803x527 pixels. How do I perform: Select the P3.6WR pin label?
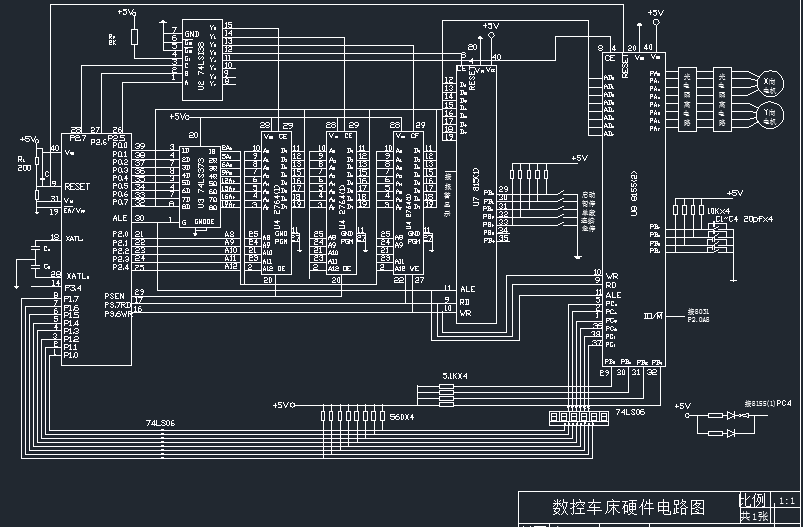pyautogui.click(x=118, y=314)
